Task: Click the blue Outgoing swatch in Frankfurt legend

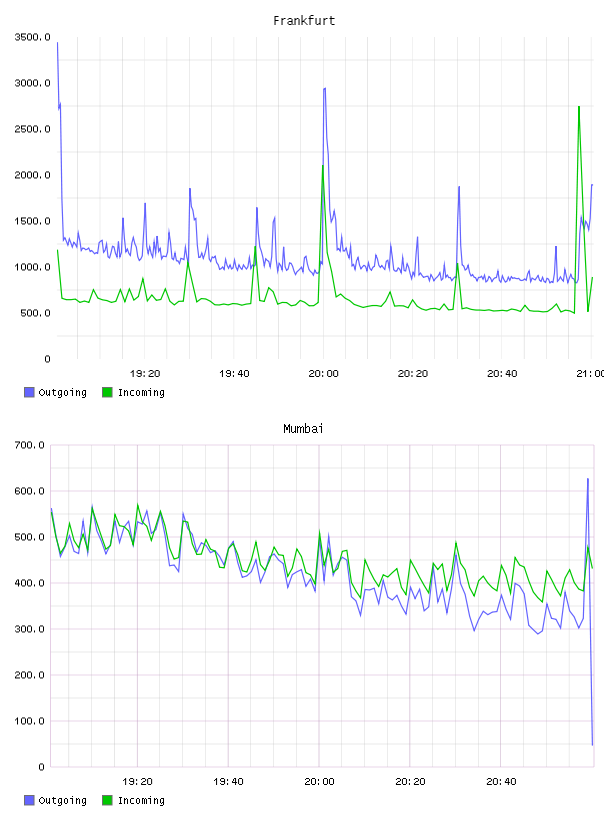Action: click(x=29, y=392)
